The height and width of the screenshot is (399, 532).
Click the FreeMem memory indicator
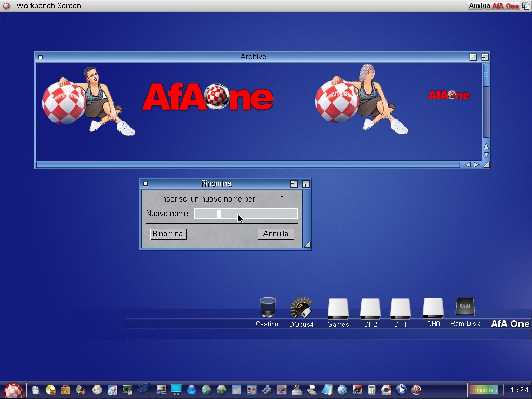tap(485, 390)
